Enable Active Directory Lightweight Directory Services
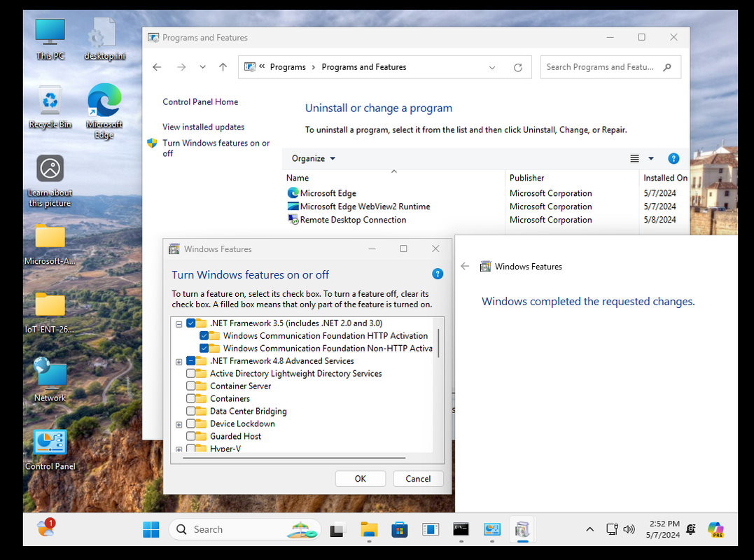 [x=191, y=373]
